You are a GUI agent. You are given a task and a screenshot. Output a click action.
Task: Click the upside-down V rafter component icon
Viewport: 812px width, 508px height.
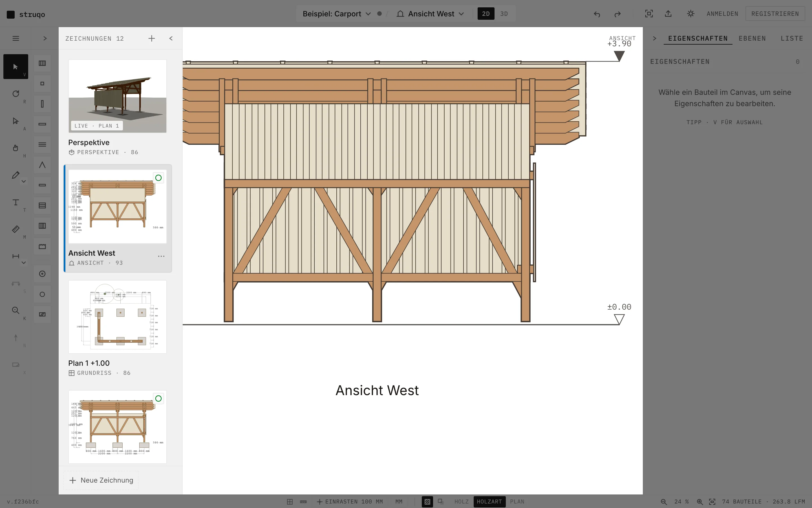42,165
